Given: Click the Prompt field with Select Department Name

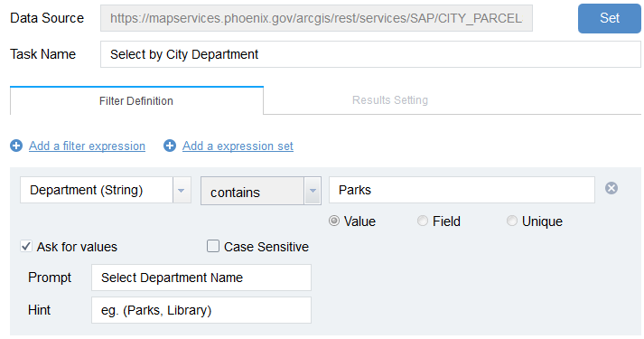Looking at the screenshot, I should (x=201, y=278).
